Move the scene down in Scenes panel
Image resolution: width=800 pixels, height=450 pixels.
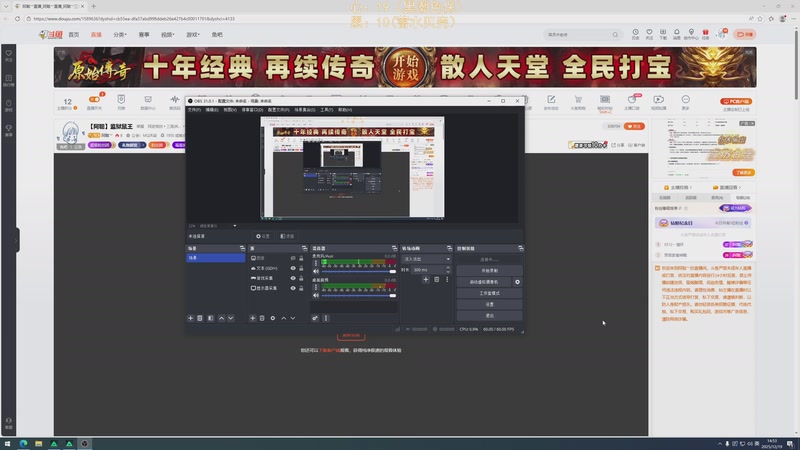coord(231,318)
